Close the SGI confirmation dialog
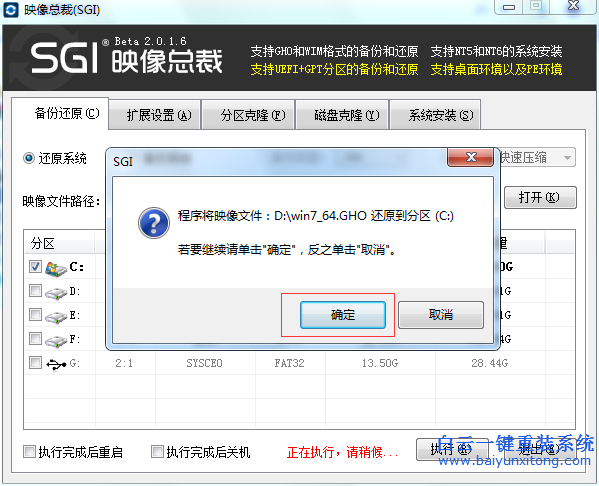 click(470, 157)
